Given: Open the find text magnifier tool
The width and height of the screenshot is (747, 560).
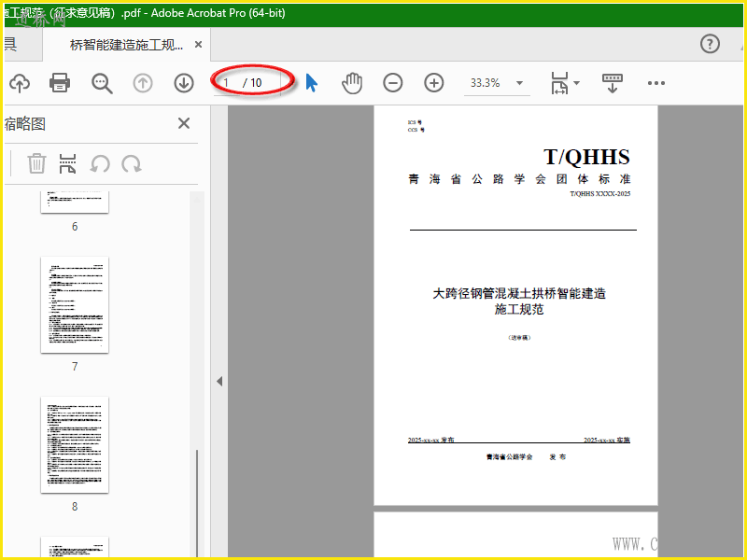Looking at the screenshot, I should click(x=102, y=83).
